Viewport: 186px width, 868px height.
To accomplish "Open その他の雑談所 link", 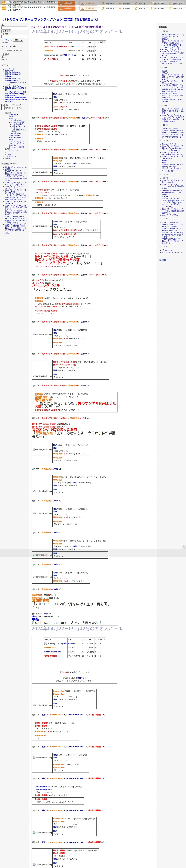I will point(18,124).
